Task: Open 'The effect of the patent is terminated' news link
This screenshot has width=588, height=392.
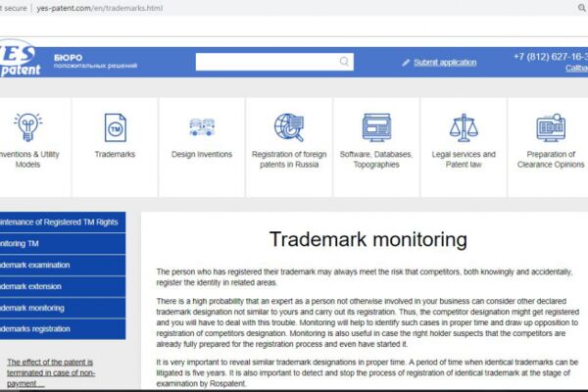Action: coord(50,372)
